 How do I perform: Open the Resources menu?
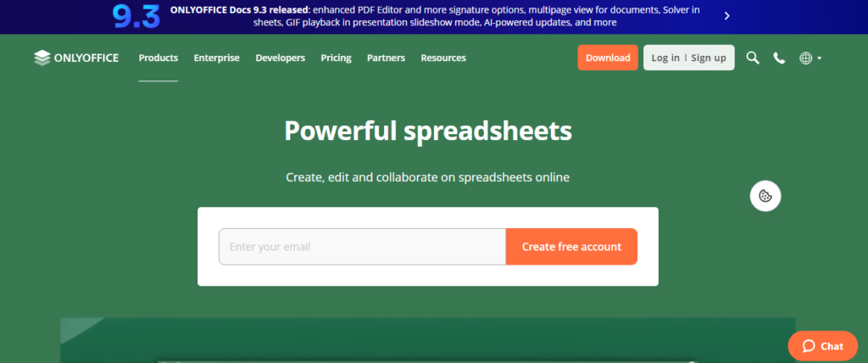tap(443, 58)
